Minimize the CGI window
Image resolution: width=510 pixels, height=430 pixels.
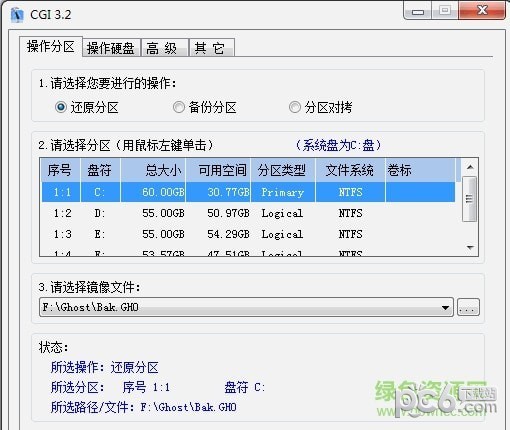coord(418,11)
